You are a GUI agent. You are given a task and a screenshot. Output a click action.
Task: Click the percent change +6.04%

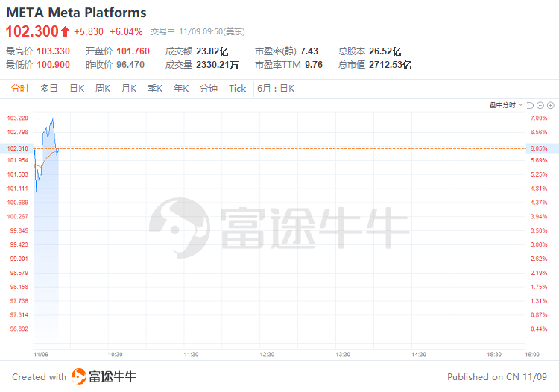point(126,32)
